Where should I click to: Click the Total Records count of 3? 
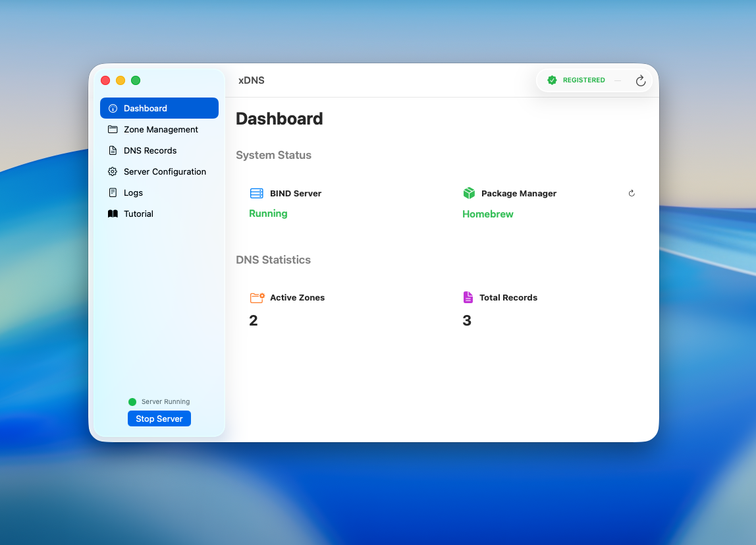467,321
